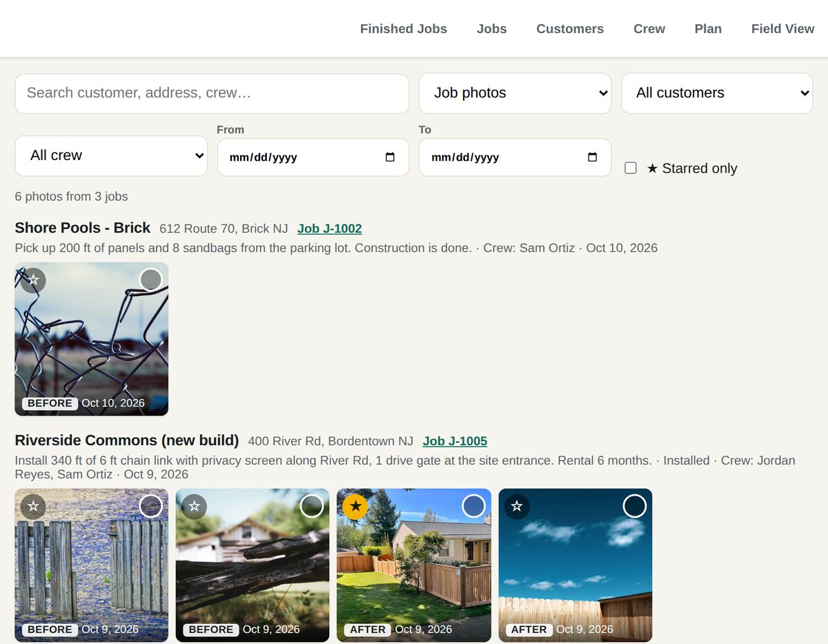Open the From date calendar picker icon
Viewport: 828px width, 644px height.
pos(390,157)
